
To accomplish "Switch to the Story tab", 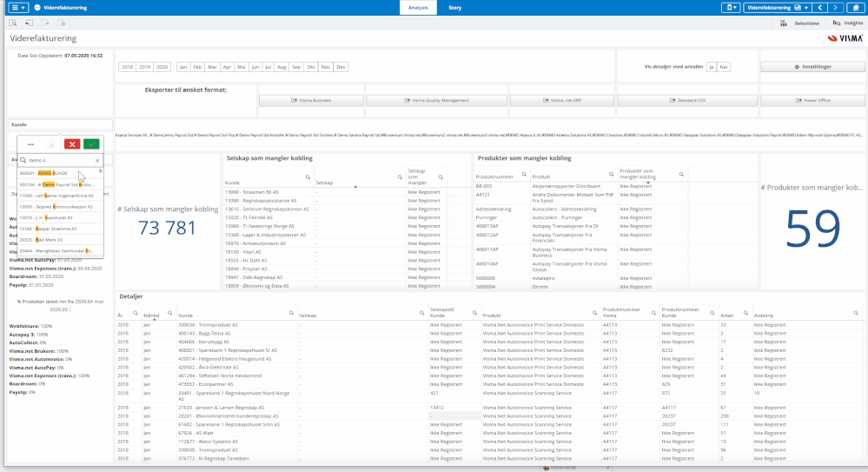I will [x=455, y=8].
